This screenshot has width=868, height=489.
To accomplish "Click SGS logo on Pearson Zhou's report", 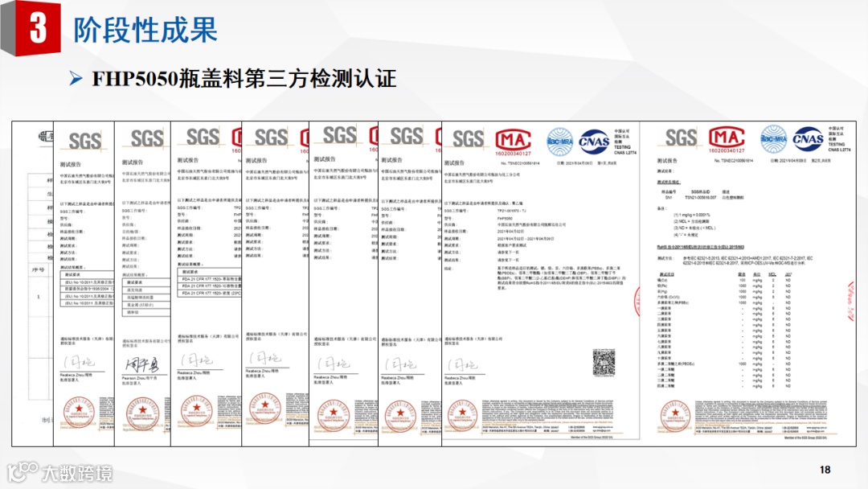I will pyautogui.click(x=147, y=138).
